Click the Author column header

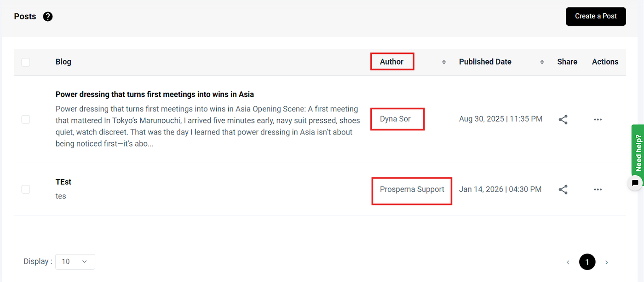(x=392, y=62)
